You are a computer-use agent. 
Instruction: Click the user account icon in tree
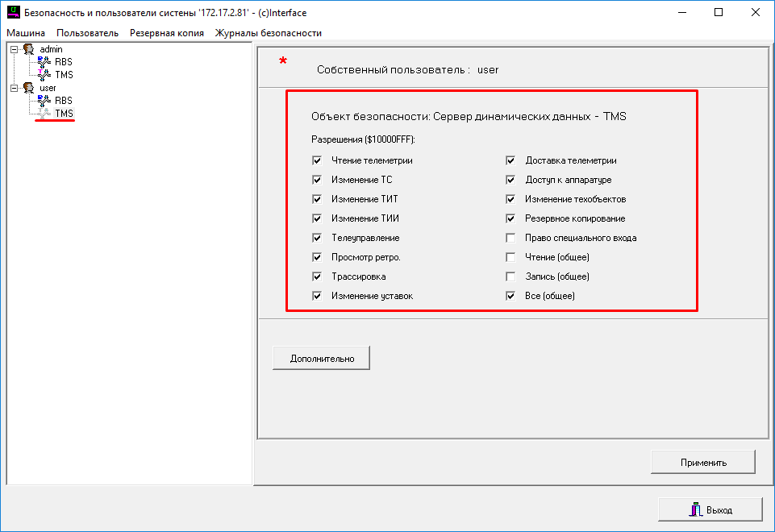pyautogui.click(x=29, y=87)
